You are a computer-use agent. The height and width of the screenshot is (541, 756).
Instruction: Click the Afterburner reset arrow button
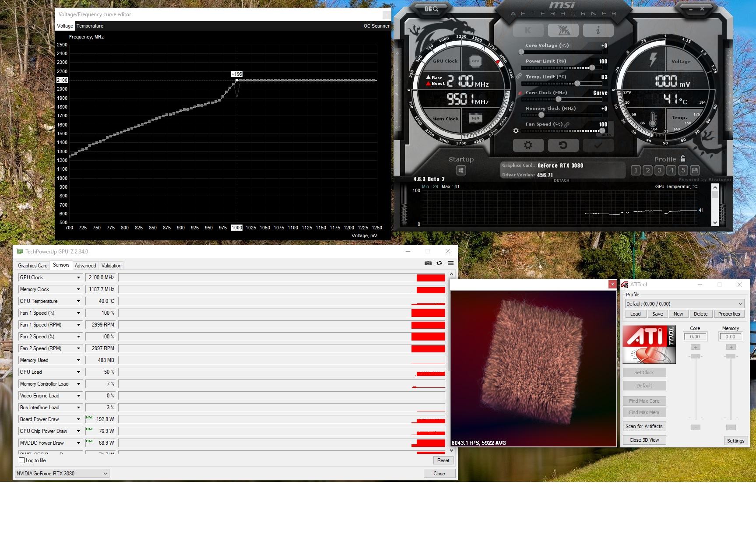click(x=563, y=145)
